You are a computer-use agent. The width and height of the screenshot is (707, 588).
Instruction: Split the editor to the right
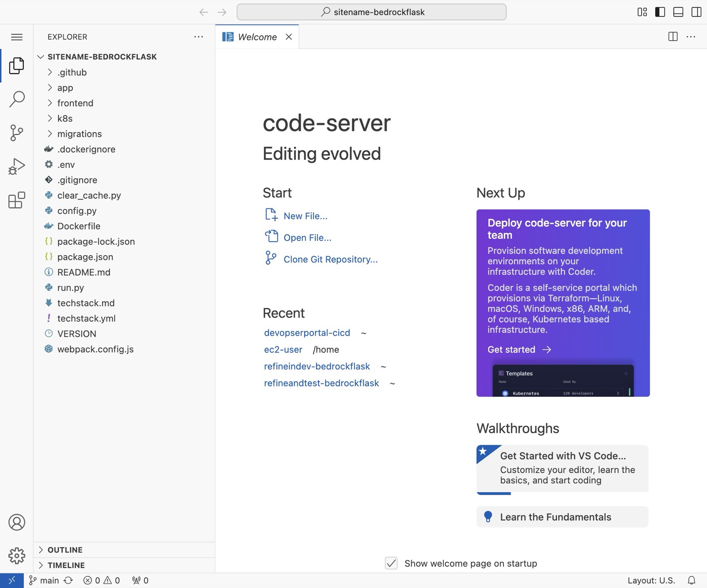pyautogui.click(x=673, y=37)
